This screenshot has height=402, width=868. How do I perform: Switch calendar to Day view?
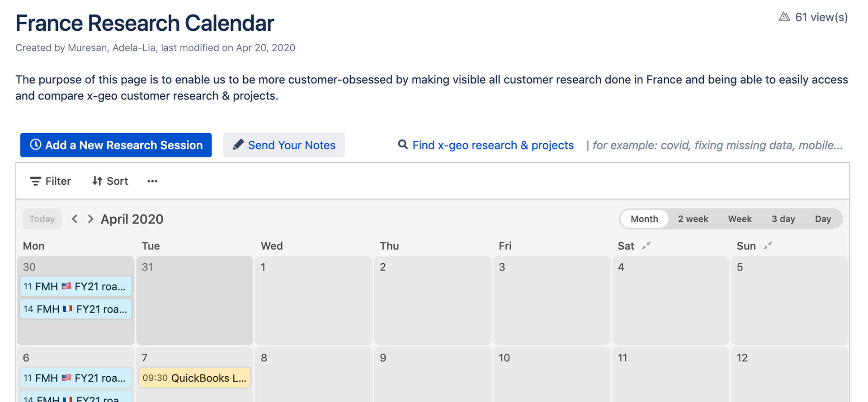tap(823, 219)
